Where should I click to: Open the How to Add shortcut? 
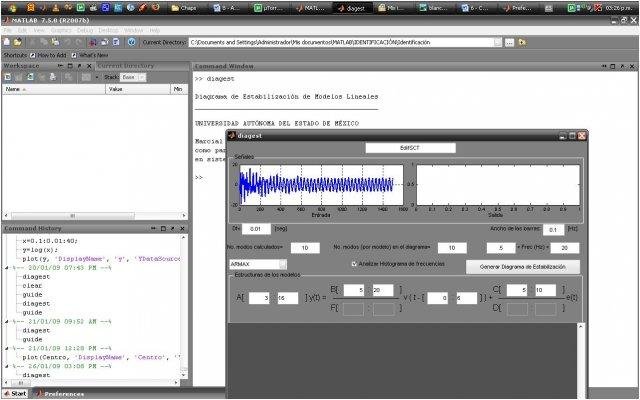[51, 54]
